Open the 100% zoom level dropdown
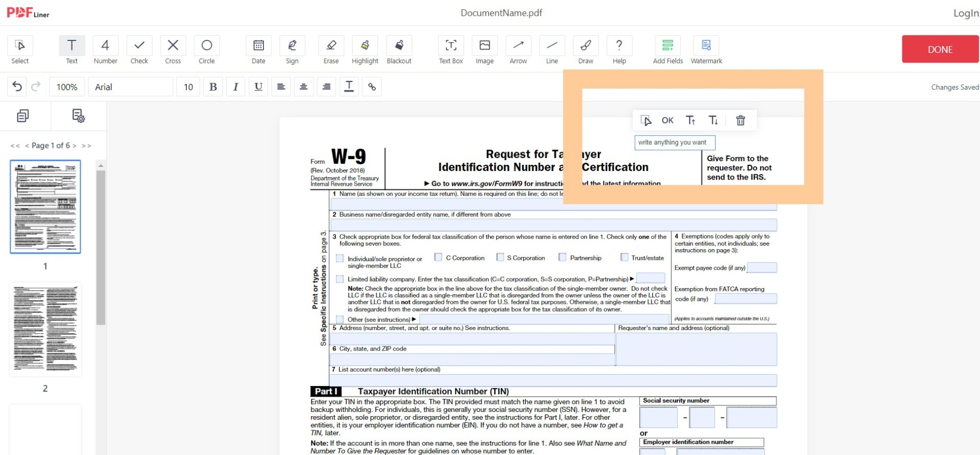 pos(67,86)
